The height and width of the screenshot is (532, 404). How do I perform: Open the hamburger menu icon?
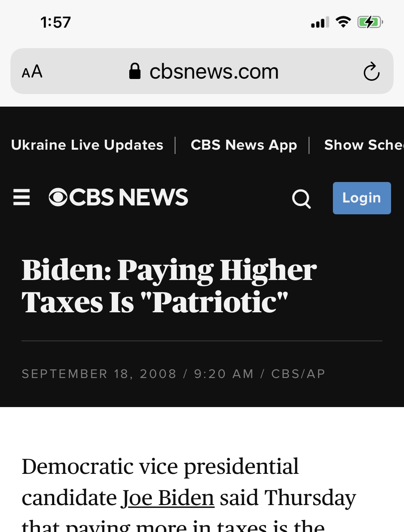click(22, 197)
